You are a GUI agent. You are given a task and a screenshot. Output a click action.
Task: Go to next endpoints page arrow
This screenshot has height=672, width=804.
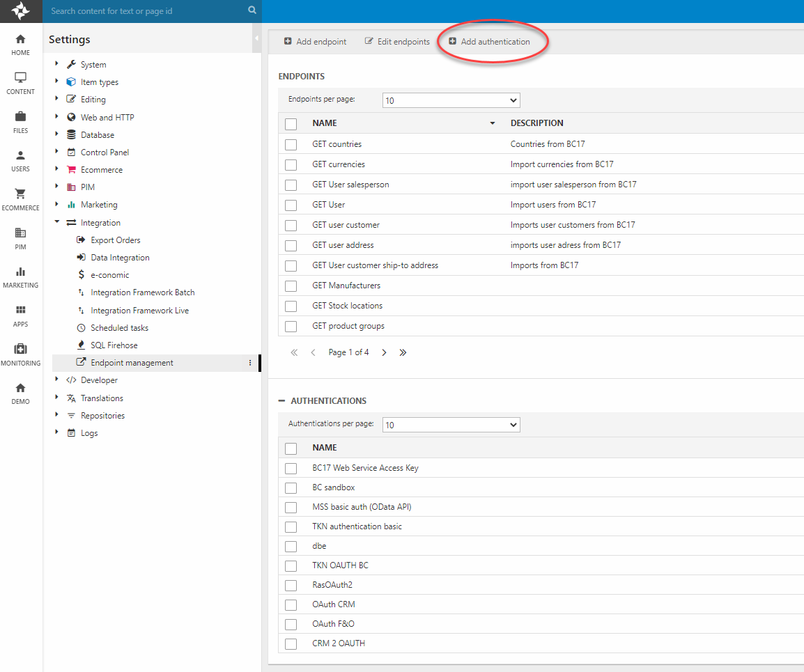coord(384,352)
